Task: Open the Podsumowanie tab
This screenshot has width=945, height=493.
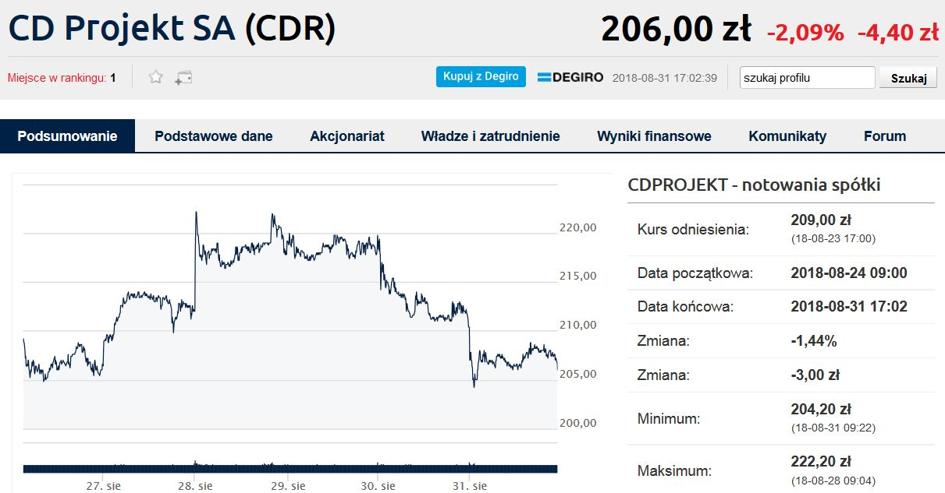Action: click(68, 136)
